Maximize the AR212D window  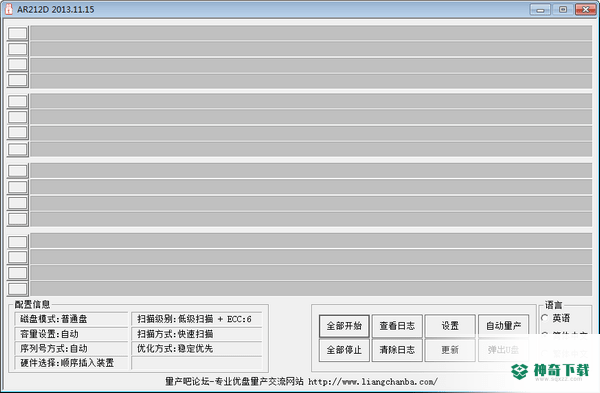[x=563, y=10]
